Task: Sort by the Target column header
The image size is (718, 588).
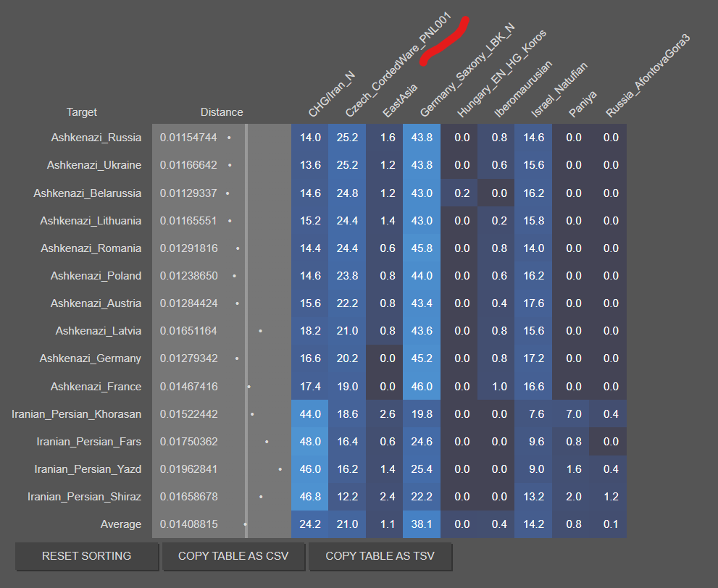Action: 82,112
